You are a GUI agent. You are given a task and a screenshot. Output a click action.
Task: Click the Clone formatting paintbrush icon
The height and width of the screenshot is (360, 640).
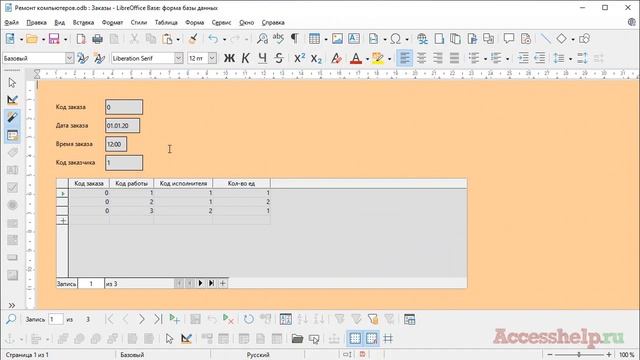[193, 39]
